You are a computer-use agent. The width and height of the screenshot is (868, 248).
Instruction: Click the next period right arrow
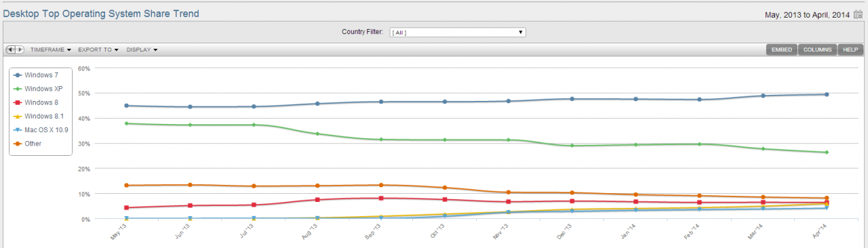click(x=20, y=49)
